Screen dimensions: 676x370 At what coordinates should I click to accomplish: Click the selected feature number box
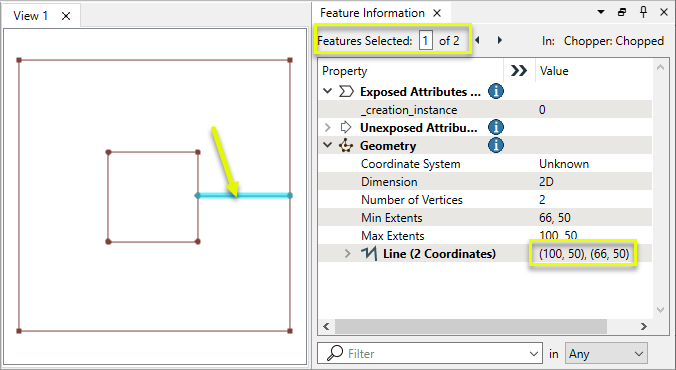(426, 41)
